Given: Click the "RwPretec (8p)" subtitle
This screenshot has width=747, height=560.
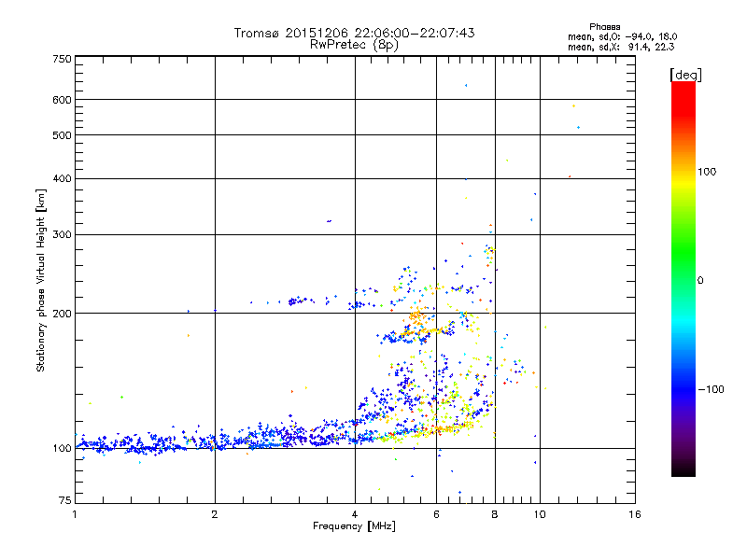Looking at the screenshot, I should pyautogui.click(x=354, y=45).
